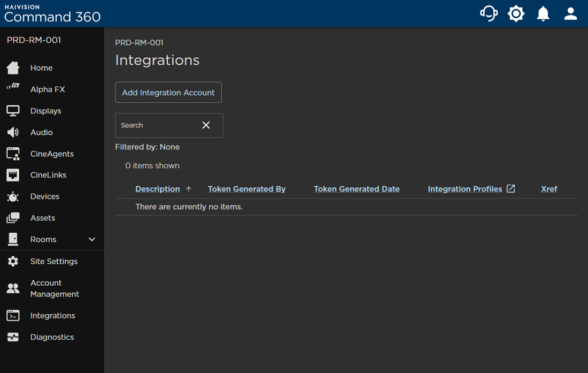This screenshot has width=588, height=373.
Task: Open CineAgents menu item
Action: tap(52, 154)
